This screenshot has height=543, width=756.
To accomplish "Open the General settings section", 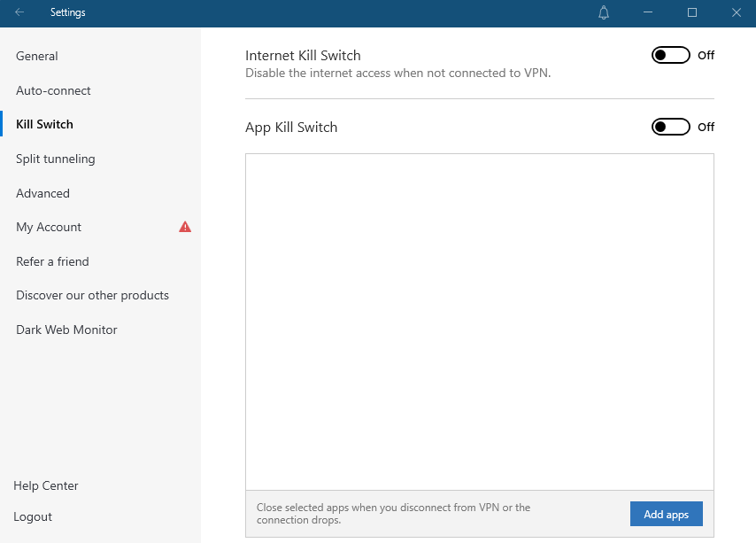I will tap(37, 56).
